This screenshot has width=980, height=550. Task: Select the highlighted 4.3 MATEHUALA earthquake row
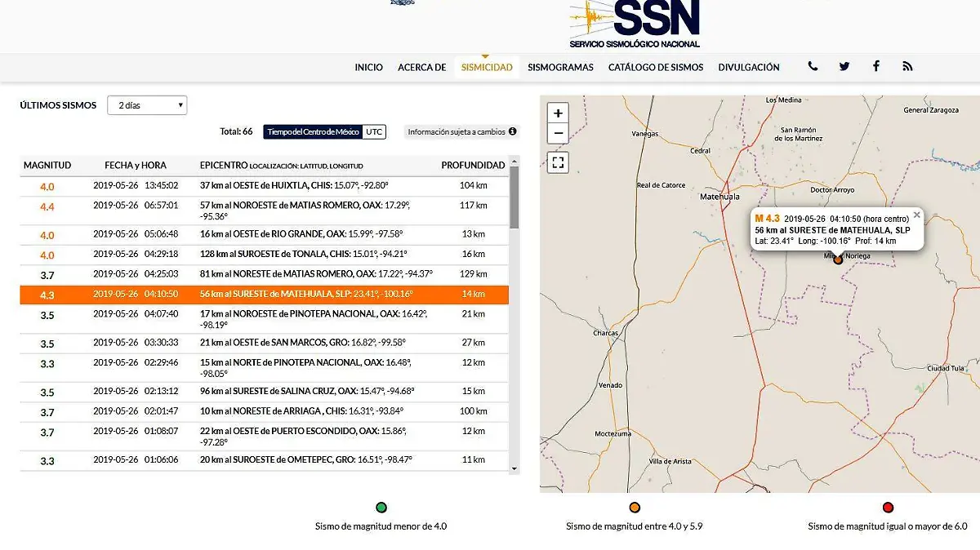261,295
